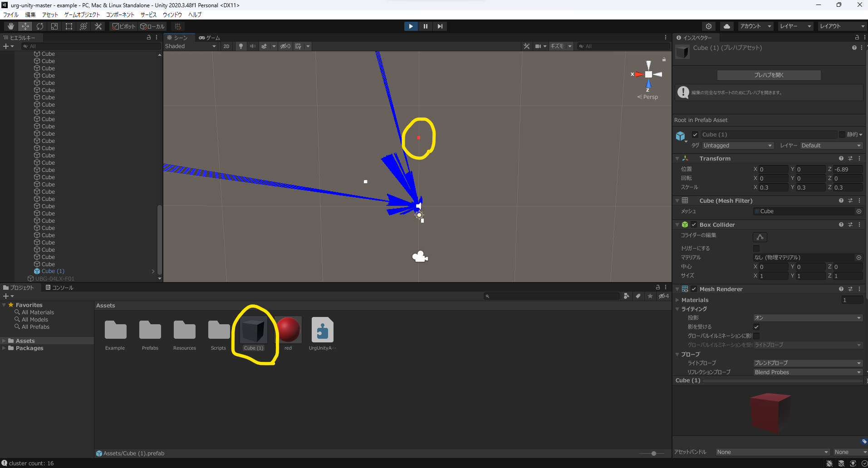Click the scene camera settings icon
Viewport: 868px width, 468px height.
[x=709, y=26]
